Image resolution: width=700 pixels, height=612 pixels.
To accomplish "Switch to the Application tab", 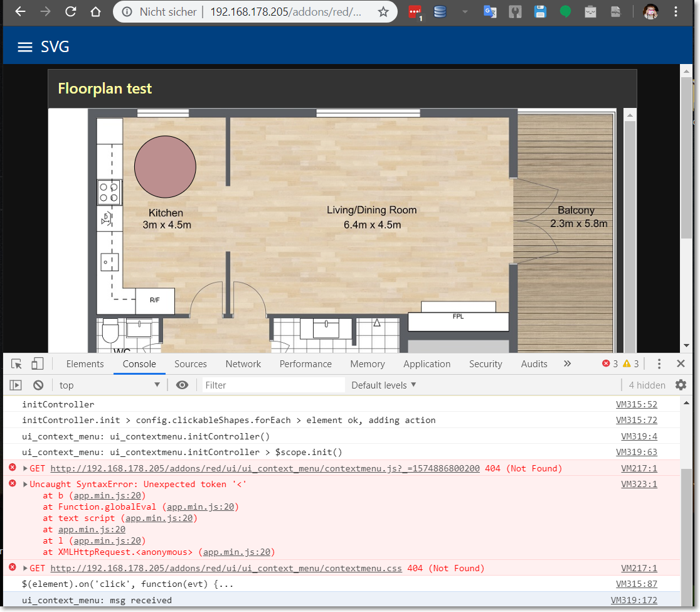I will 427,363.
